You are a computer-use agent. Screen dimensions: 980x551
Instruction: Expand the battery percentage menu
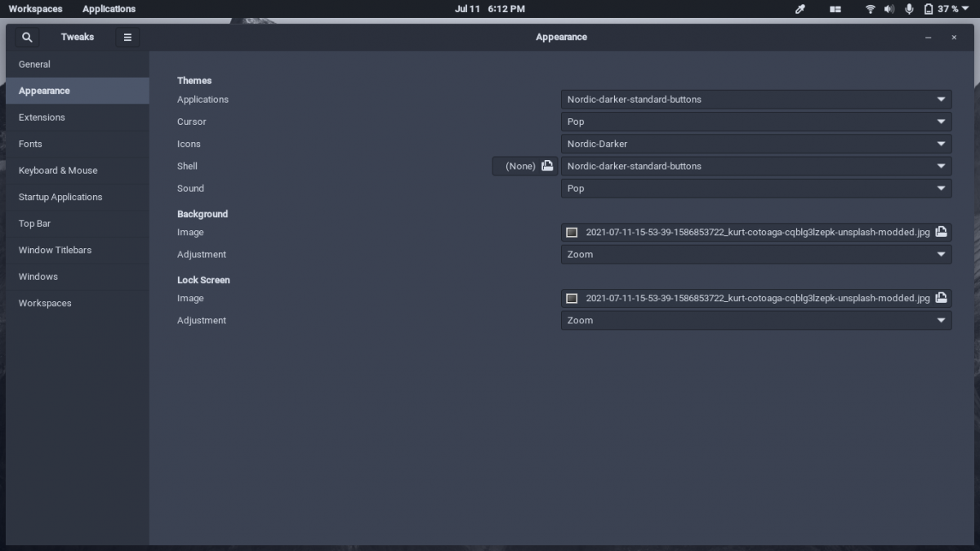947,9
